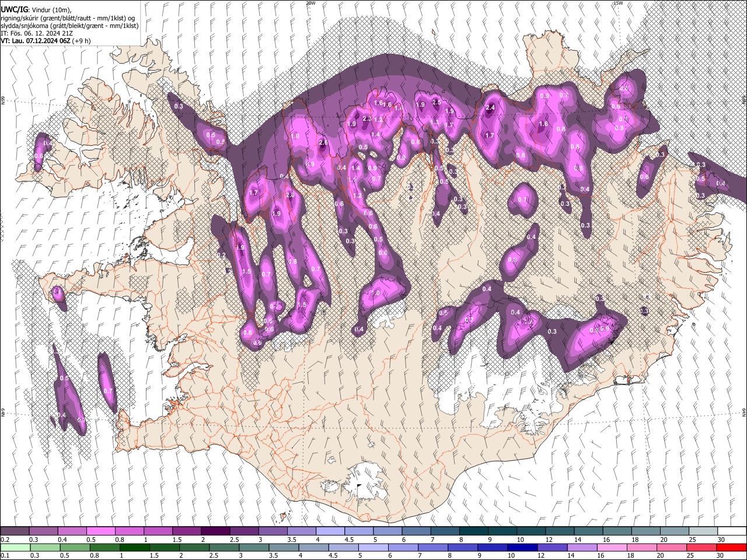
Task: Click the "UWC/IG: Vindur (10m)" title text
Action: (x=36, y=10)
